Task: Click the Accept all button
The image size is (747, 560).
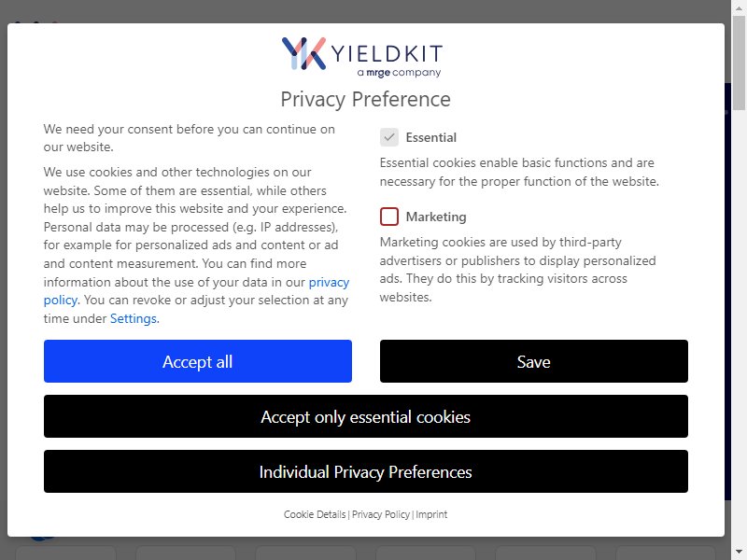Action: (x=198, y=361)
